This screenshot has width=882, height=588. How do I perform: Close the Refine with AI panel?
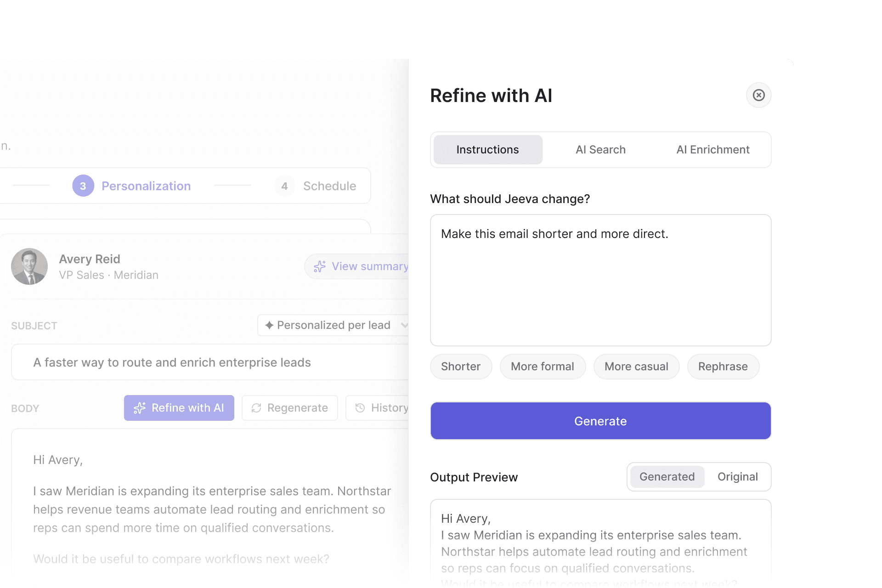pyautogui.click(x=758, y=95)
